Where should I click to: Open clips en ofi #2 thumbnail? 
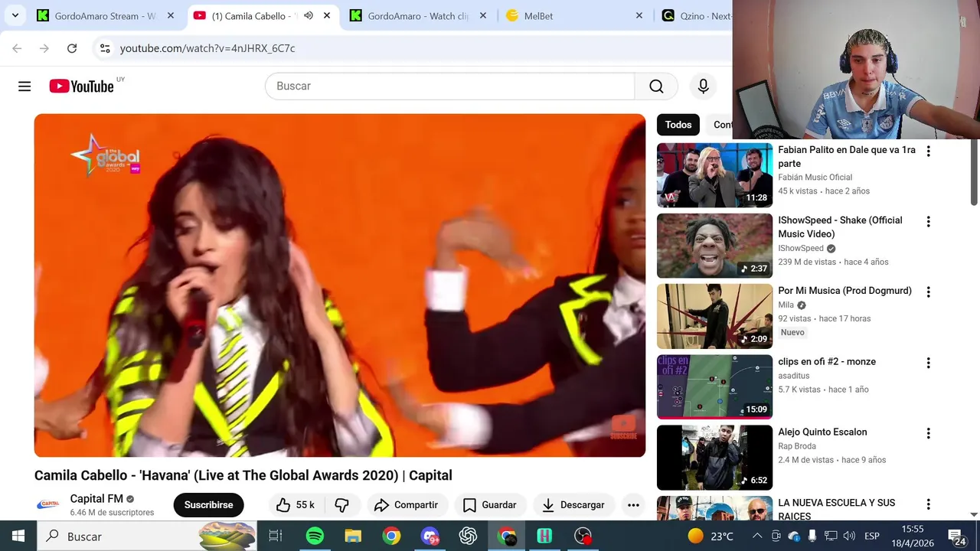pos(714,387)
